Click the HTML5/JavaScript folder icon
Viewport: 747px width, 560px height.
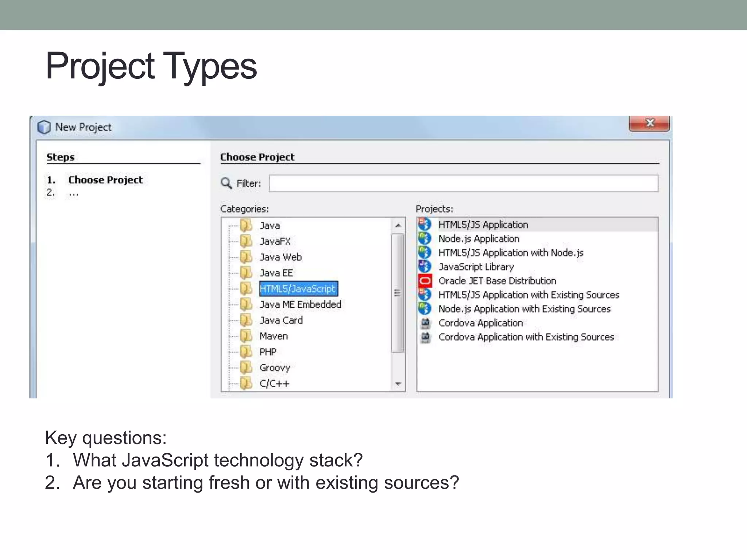point(247,288)
